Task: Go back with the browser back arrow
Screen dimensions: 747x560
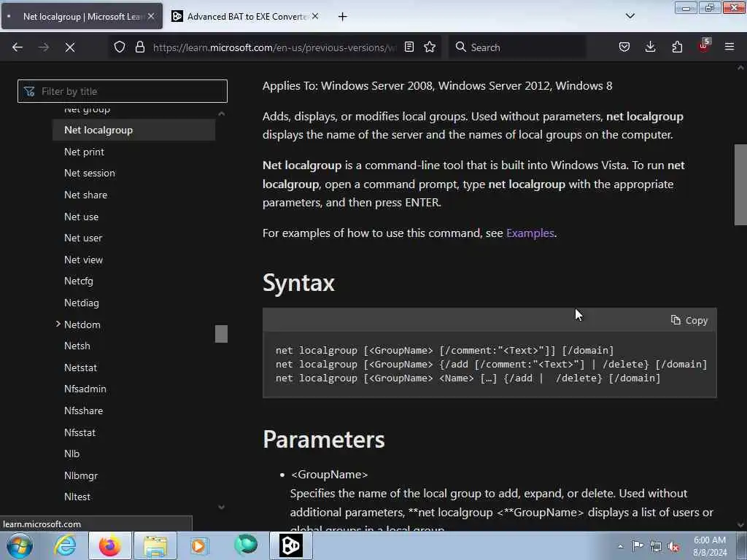Action: 18,47
